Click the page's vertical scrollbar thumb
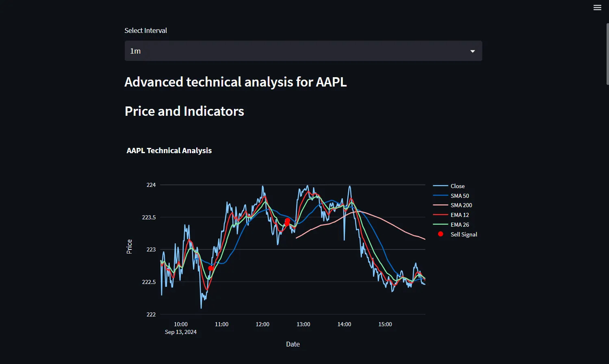The height and width of the screenshot is (364, 609). (607, 54)
